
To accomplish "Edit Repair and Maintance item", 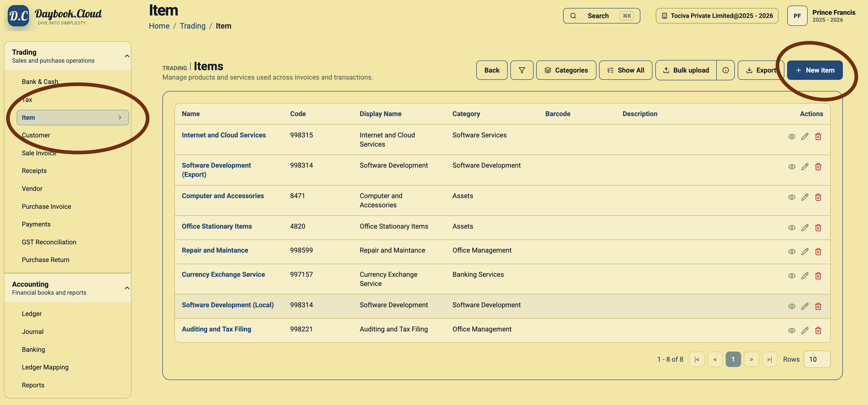I will (x=805, y=252).
